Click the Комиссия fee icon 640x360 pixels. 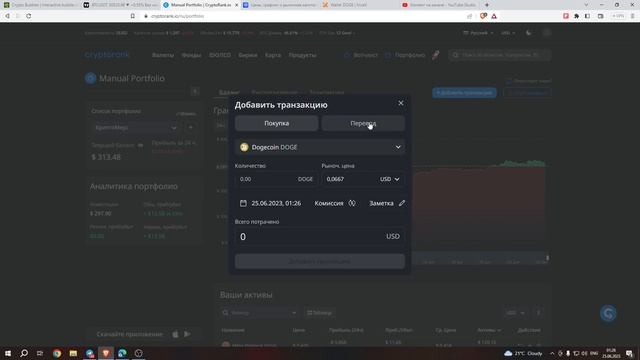coord(352,203)
